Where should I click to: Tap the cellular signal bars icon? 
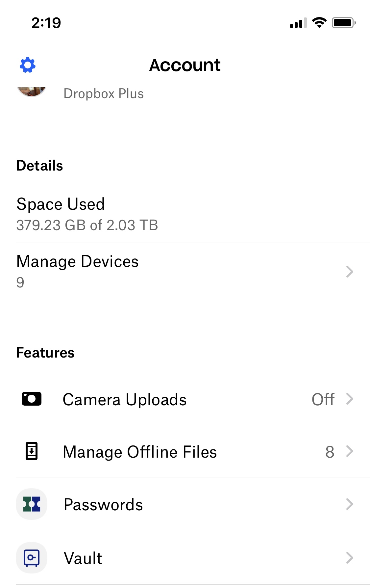pos(298,23)
